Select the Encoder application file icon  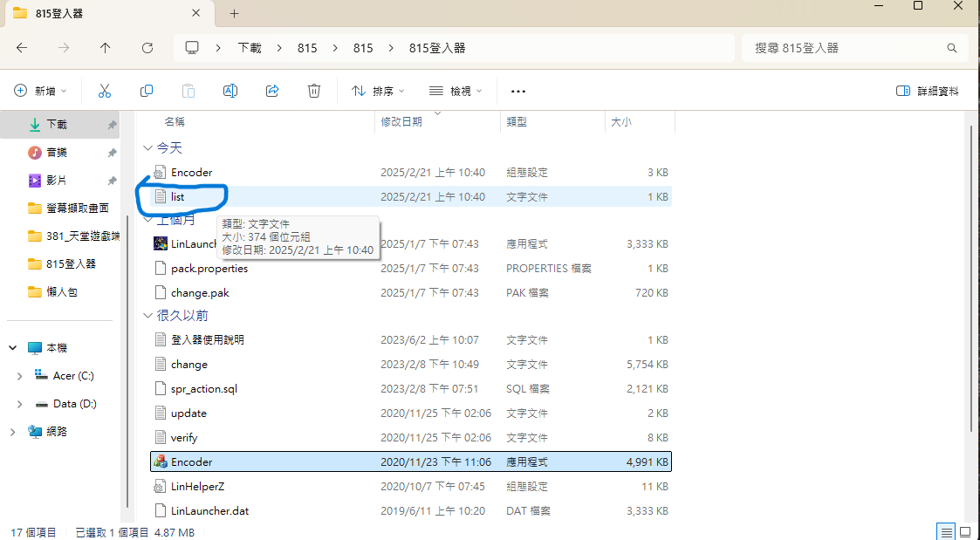click(x=160, y=462)
